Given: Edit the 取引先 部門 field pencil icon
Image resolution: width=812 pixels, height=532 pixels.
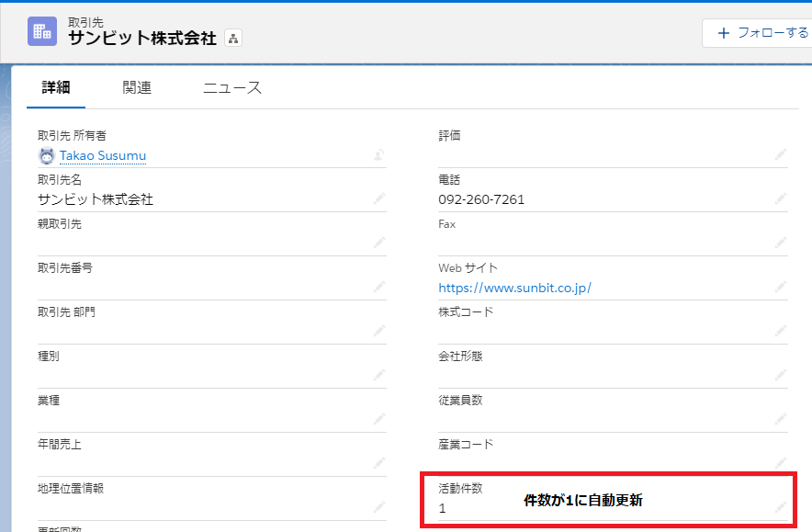Looking at the screenshot, I should pos(379,331).
